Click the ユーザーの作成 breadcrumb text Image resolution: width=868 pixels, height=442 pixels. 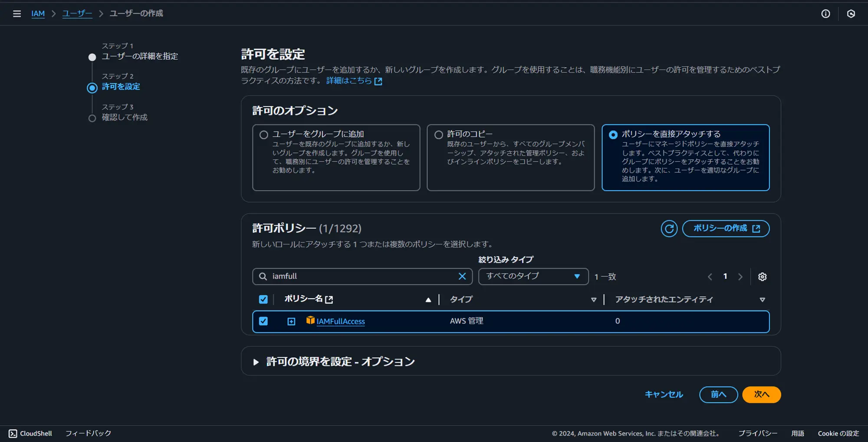click(136, 13)
